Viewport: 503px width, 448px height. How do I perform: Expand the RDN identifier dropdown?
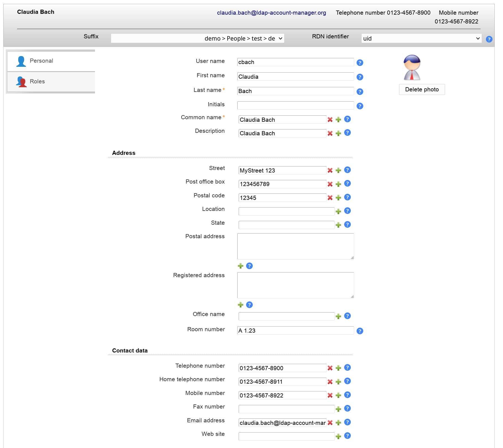coord(421,38)
